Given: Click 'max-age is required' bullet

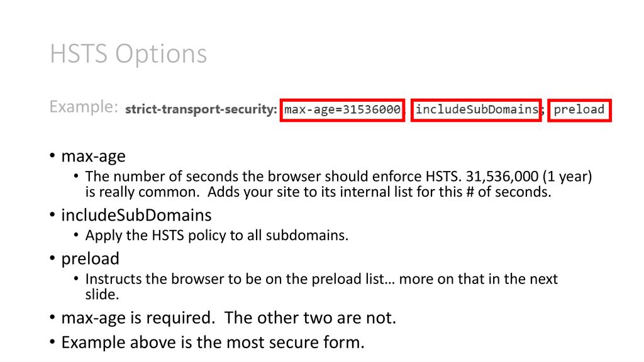Looking at the screenshot, I should (138, 318).
